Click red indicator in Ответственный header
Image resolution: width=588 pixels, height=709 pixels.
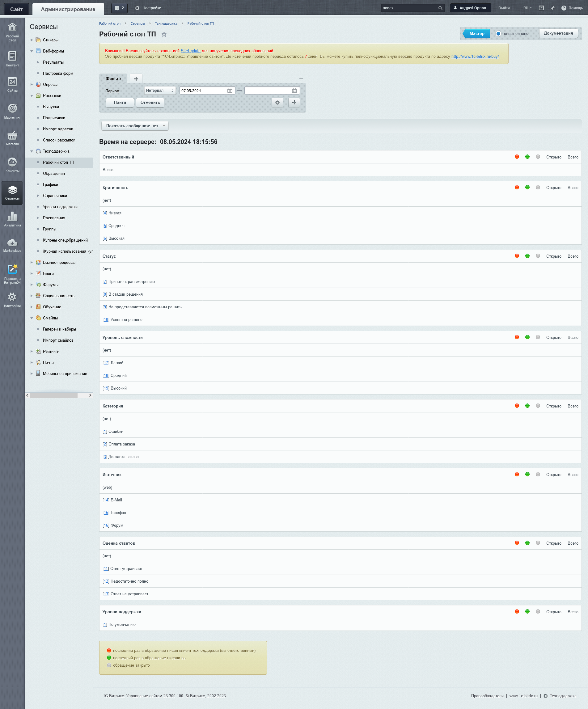(516, 157)
